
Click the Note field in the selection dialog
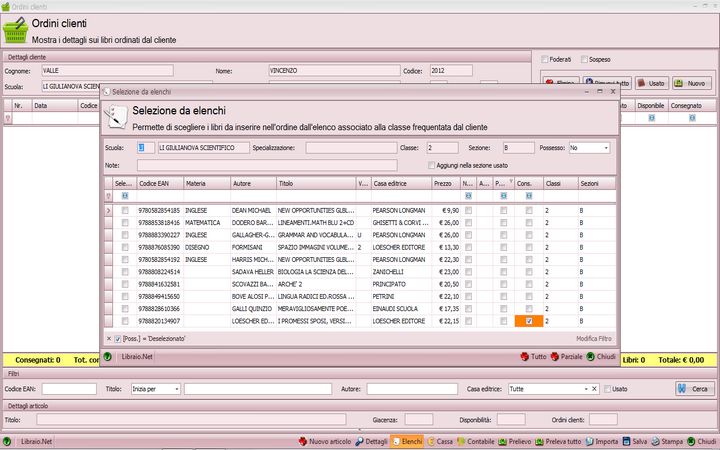tap(267, 165)
